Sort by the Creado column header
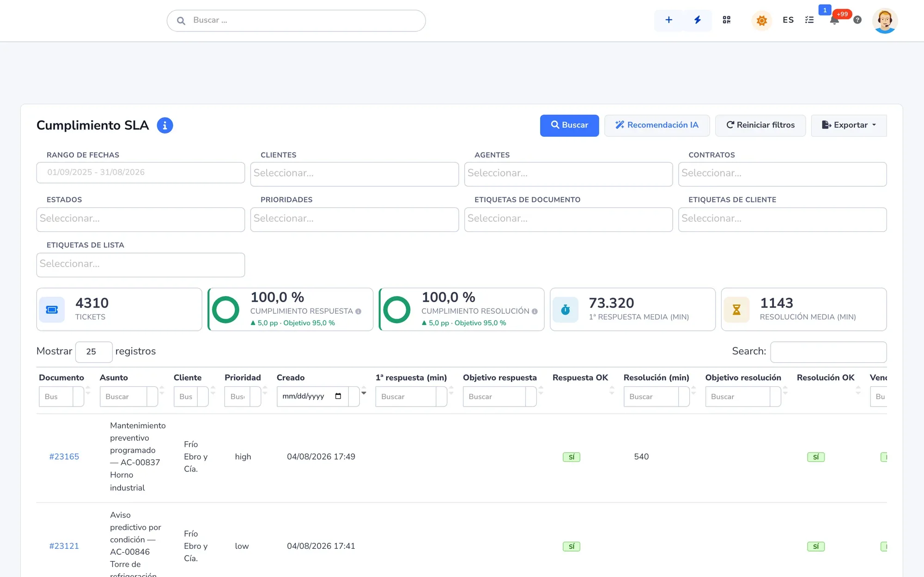This screenshot has height=577, width=924. click(x=290, y=377)
